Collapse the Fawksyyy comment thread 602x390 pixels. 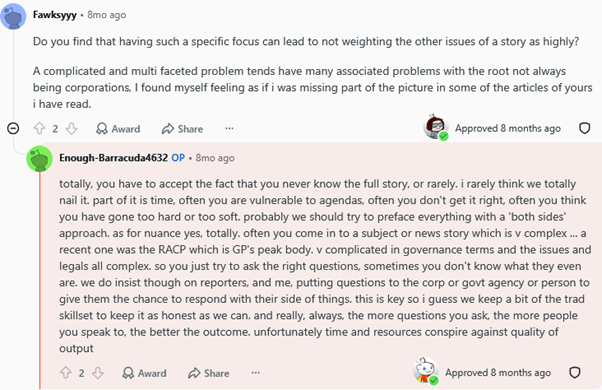(x=13, y=128)
